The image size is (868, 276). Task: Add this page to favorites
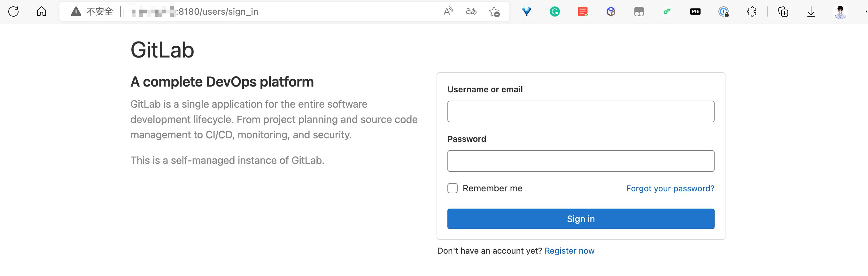point(494,12)
